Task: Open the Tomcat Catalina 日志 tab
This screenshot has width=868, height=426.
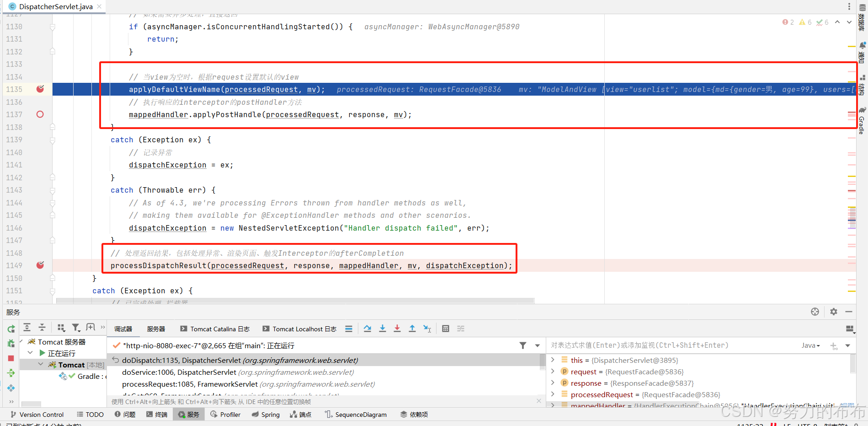Action: pyautogui.click(x=215, y=329)
